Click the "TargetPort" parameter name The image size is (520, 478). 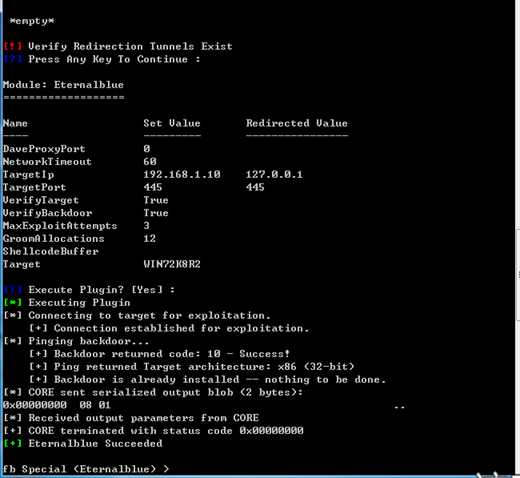click(x=34, y=187)
